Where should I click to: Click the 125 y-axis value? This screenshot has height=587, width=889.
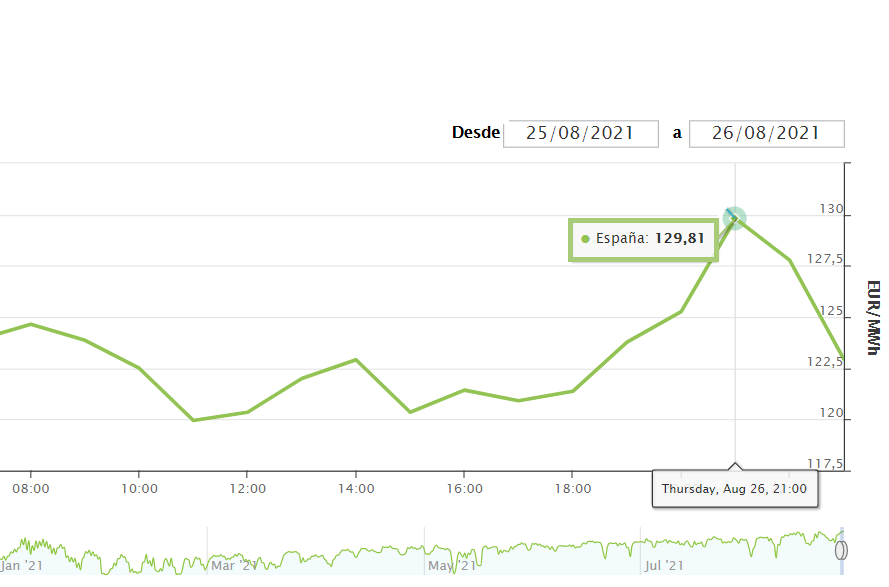pos(832,311)
